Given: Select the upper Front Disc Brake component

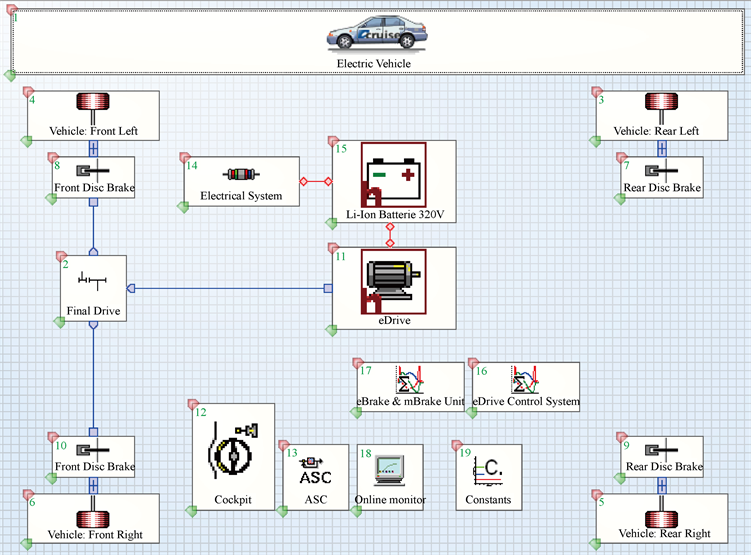Looking at the screenshot, I should (x=93, y=176).
